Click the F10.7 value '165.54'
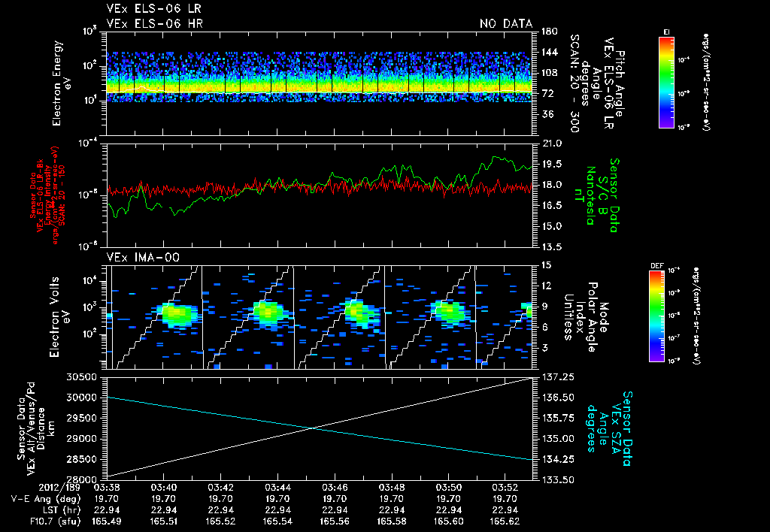The image size is (770, 532). (277, 521)
